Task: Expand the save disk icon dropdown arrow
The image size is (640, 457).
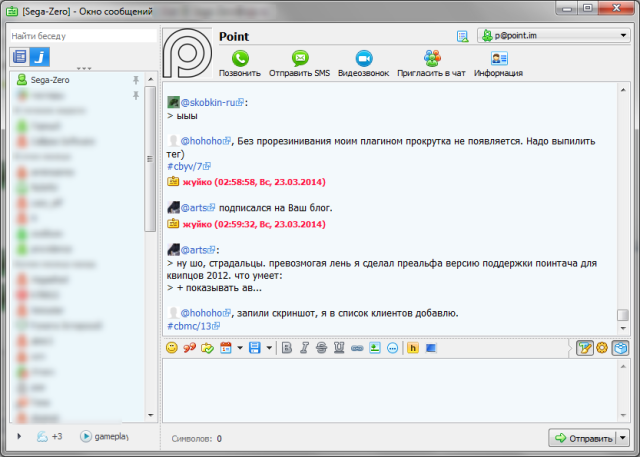Action: point(269,348)
